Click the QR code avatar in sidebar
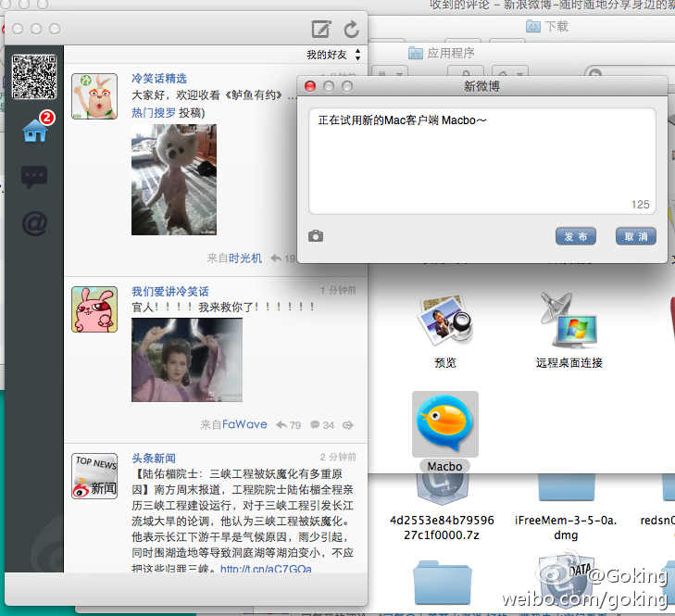Viewport: 675px width, 616px height. (x=34, y=77)
